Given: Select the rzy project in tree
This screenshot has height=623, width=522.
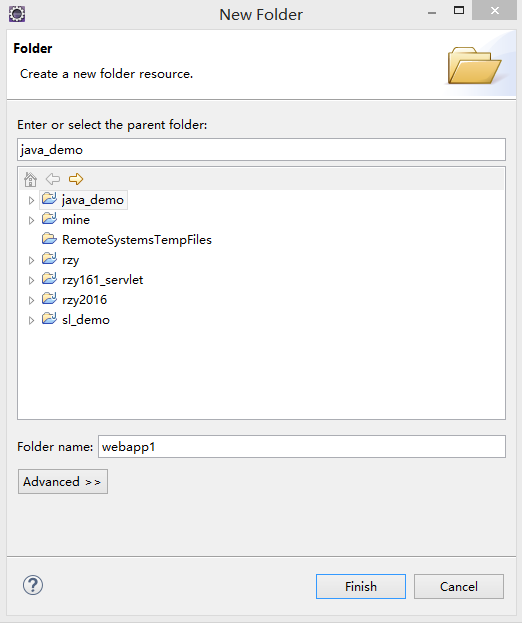Looking at the screenshot, I should click(x=70, y=260).
